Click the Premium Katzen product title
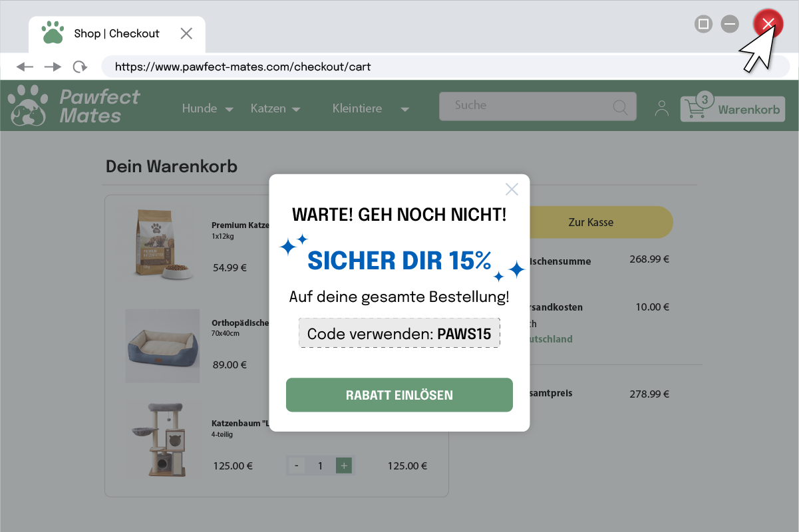Image resolution: width=799 pixels, height=532 pixels. pos(240,225)
